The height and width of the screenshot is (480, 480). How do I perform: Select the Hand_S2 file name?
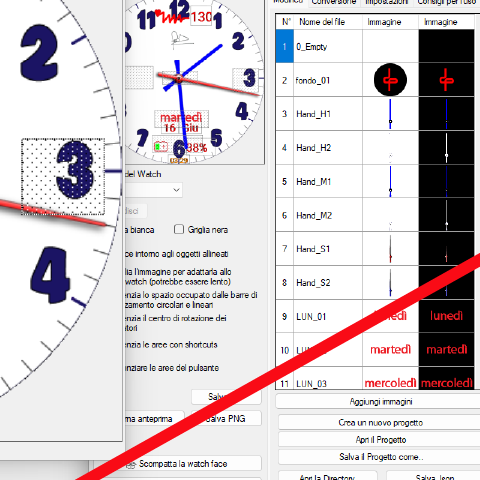point(313,283)
